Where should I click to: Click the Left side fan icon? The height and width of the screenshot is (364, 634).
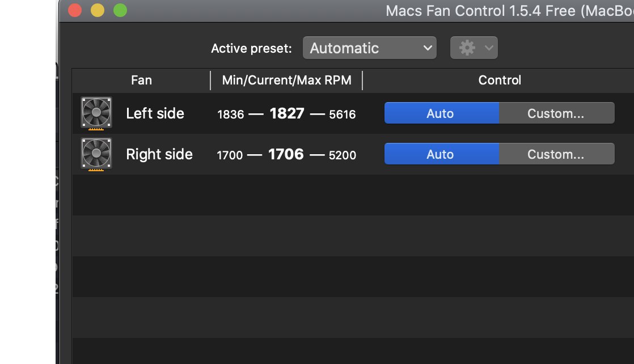[96, 113]
